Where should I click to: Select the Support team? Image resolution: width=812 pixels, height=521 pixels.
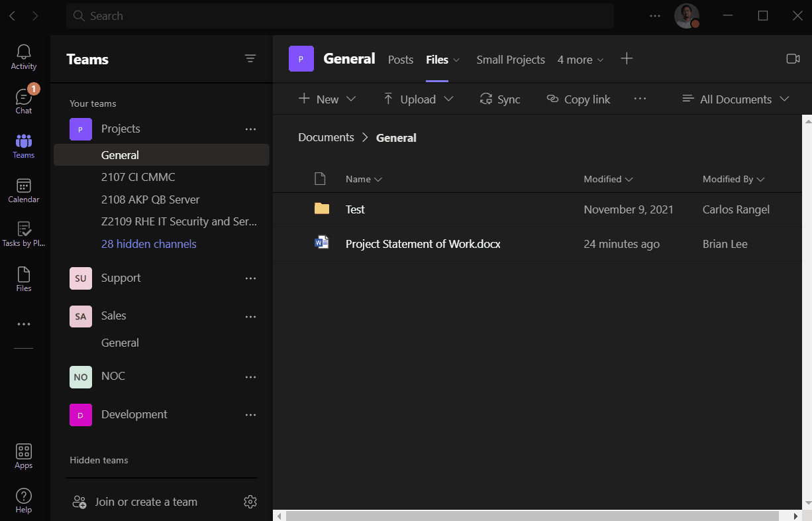121,278
